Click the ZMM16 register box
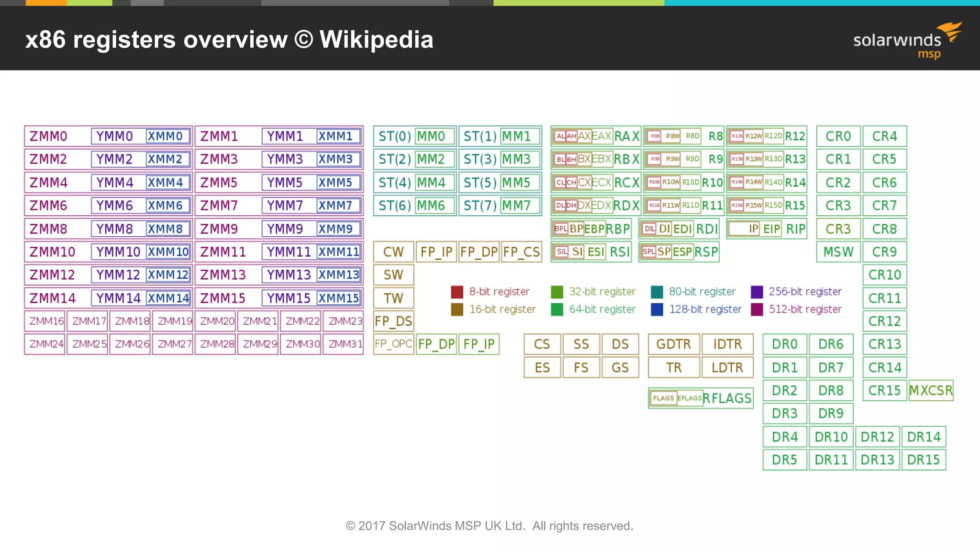The height and width of the screenshot is (551, 980). click(45, 321)
